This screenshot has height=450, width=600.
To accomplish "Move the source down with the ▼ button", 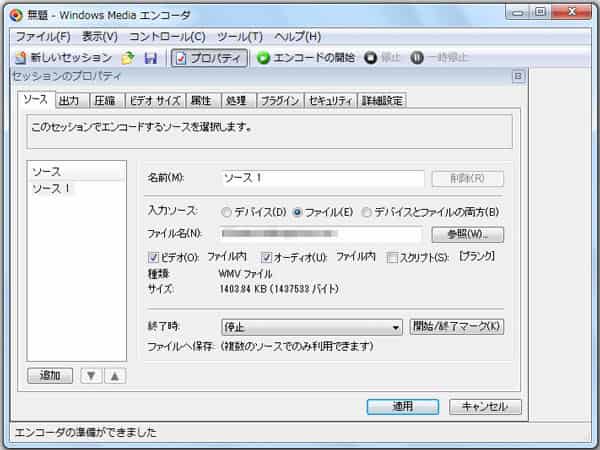I will tap(91, 376).
